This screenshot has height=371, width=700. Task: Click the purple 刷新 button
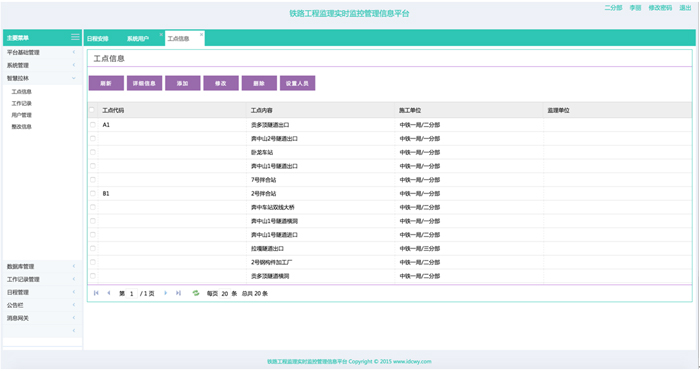(106, 83)
